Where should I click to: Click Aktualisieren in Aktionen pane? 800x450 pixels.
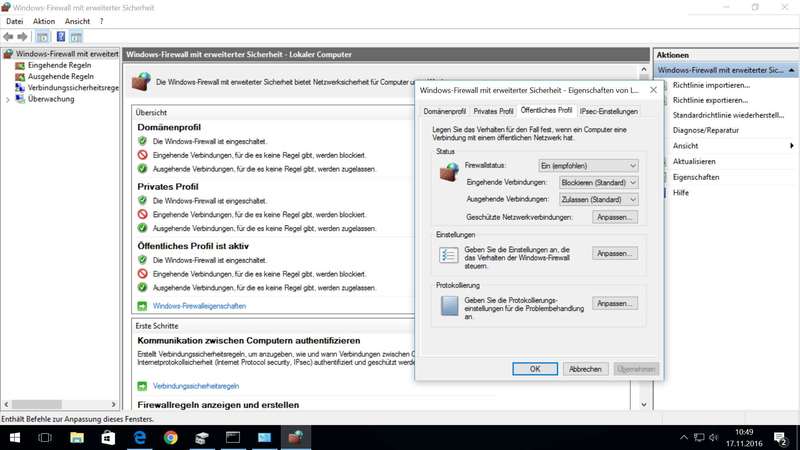[694, 162]
